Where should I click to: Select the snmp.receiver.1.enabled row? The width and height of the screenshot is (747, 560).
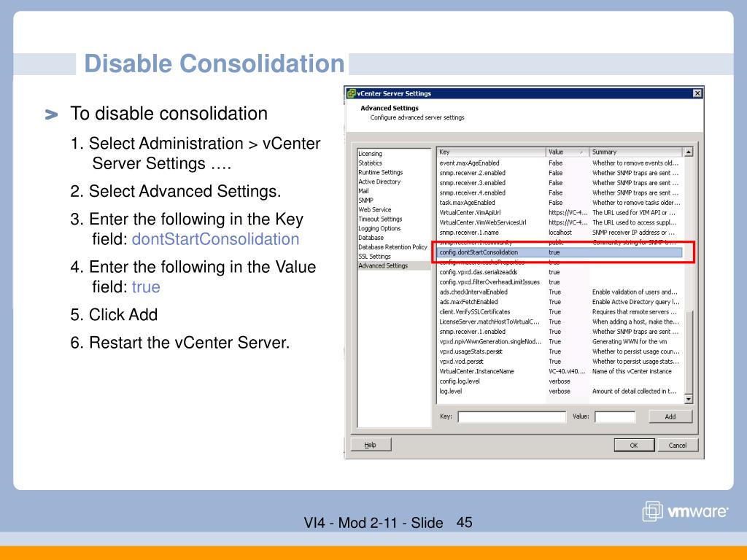tap(560, 332)
